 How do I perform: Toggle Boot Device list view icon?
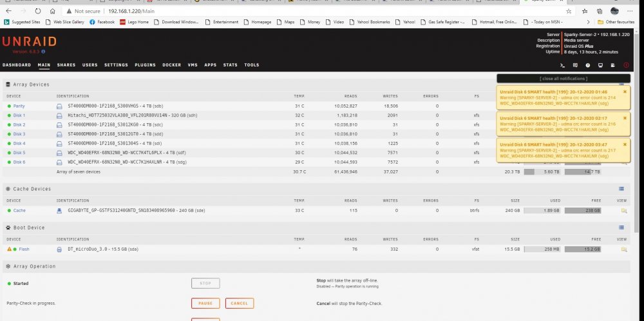pos(621,228)
